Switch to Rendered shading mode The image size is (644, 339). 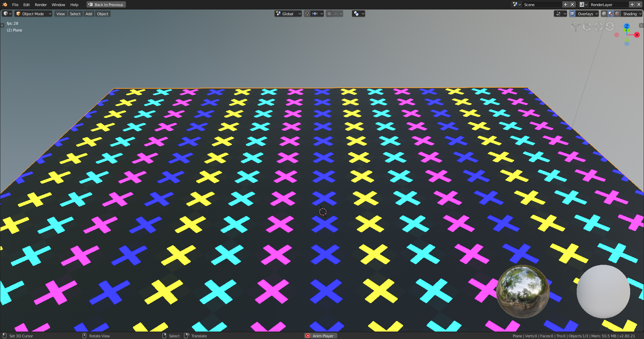point(617,14)
